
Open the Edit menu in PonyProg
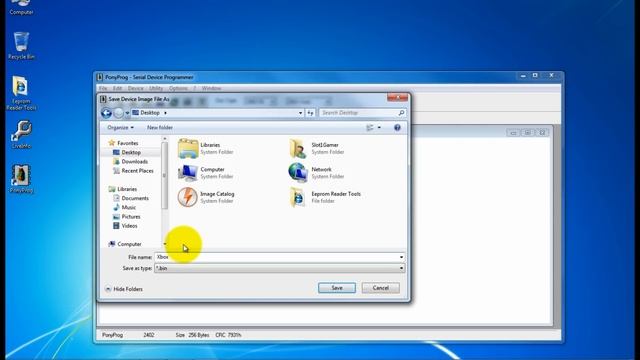point(118,88)
